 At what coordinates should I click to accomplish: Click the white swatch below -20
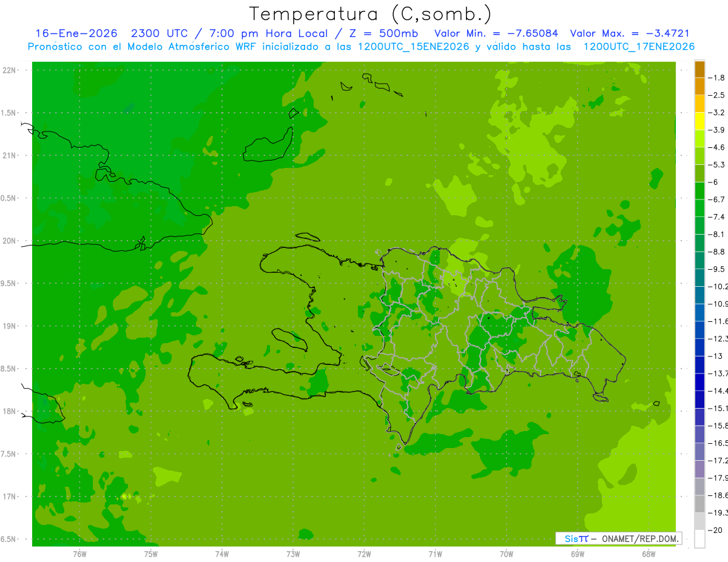click(699, 538)
